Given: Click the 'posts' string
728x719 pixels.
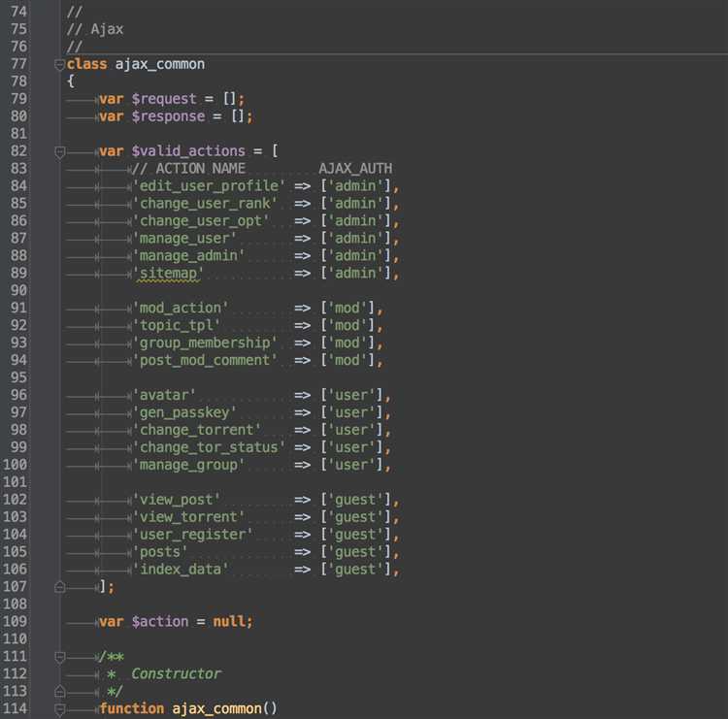Looking at the screenshot, I should (160, 552).
